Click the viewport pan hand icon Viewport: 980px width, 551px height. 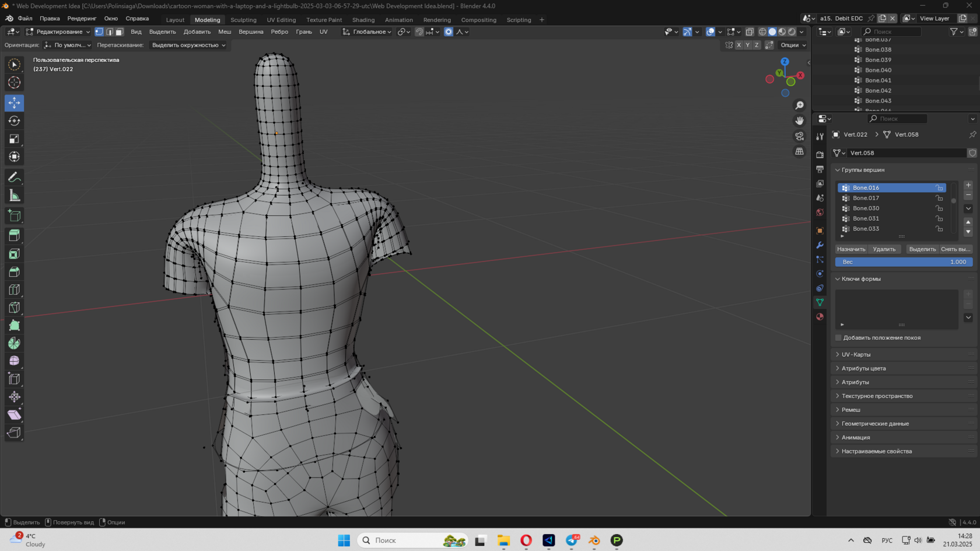pyautogui.click(x=799, y=120)
